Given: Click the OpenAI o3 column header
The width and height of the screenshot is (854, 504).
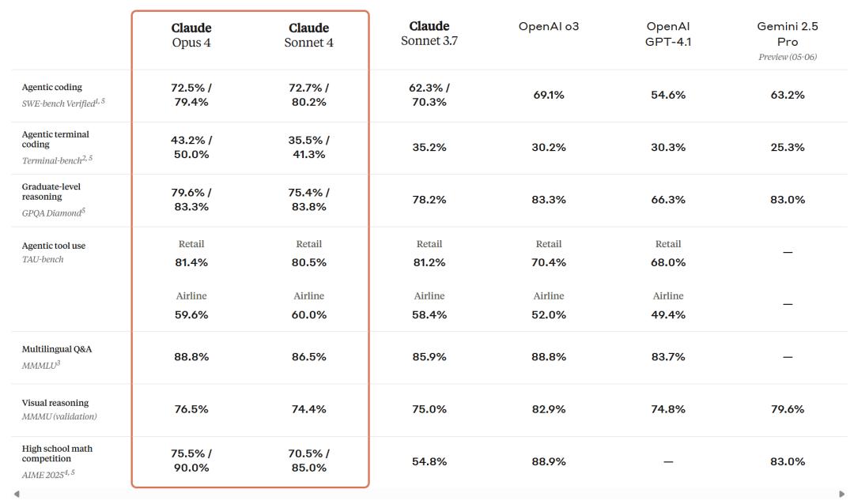Looking at the screenshot, I should pyautogui.click(x=549, y=26).
